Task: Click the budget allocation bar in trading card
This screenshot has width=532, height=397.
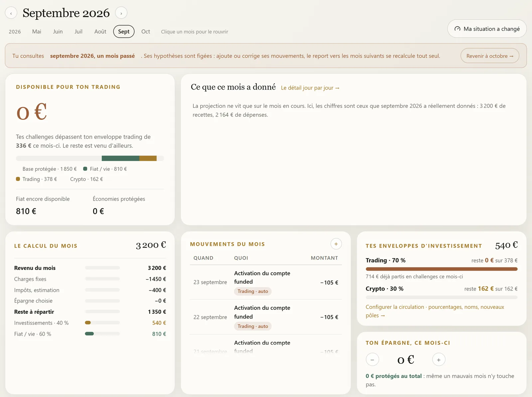Action: coord(90,158)
